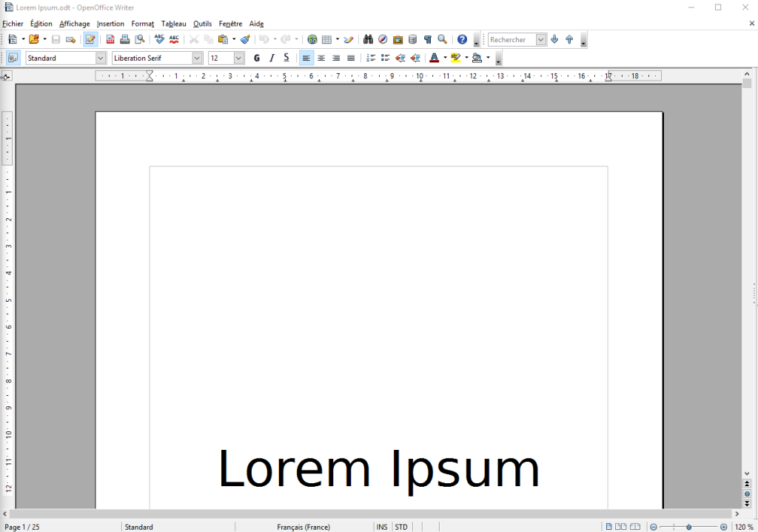Open the Tableau menu
This screenshot has height=532, width=758.
[173, 24]
